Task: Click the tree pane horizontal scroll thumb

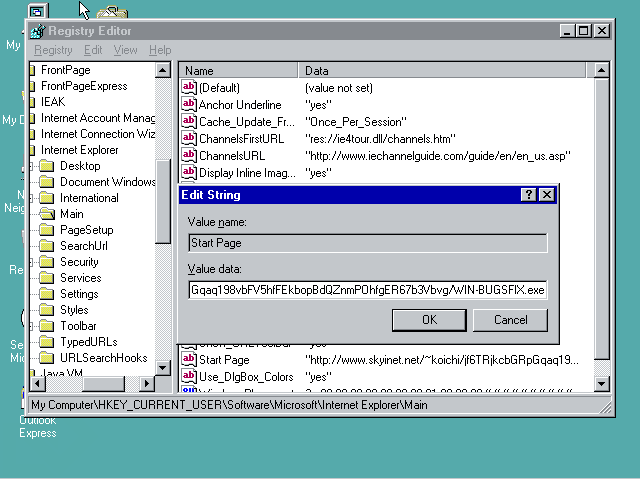Action: coord(103,383)
